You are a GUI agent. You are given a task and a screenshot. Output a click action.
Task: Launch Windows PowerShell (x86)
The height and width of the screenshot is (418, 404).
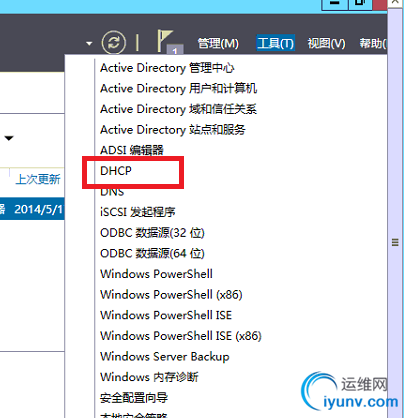171,295
